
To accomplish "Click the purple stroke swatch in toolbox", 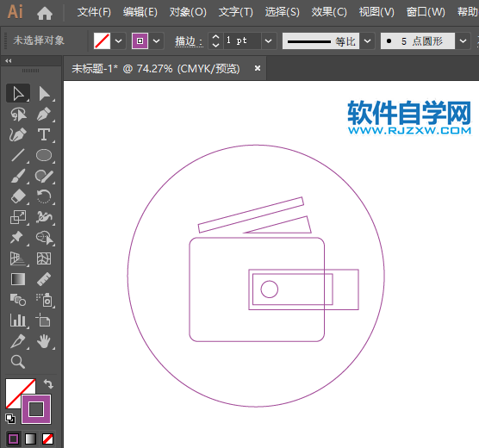I will pyautogui.click(x=36, y=409).
